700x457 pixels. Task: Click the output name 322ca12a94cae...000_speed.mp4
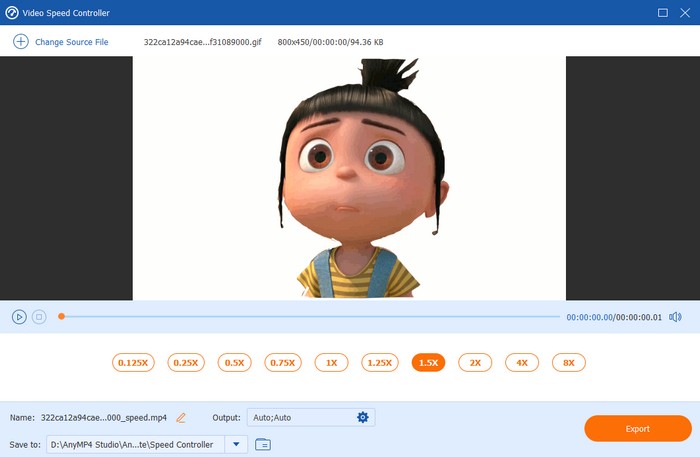pyautogui.click(x=104, y=418)
